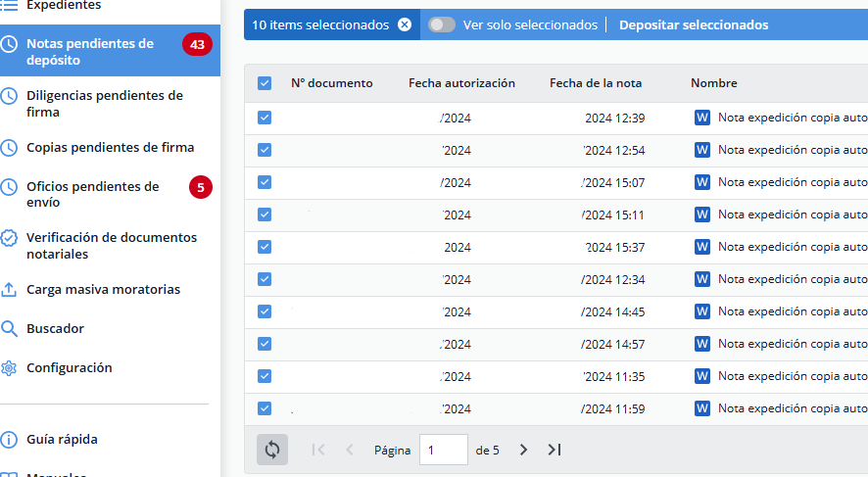Open Notas pendientes de depósito

pyautogui.click(x=90, y=52)
